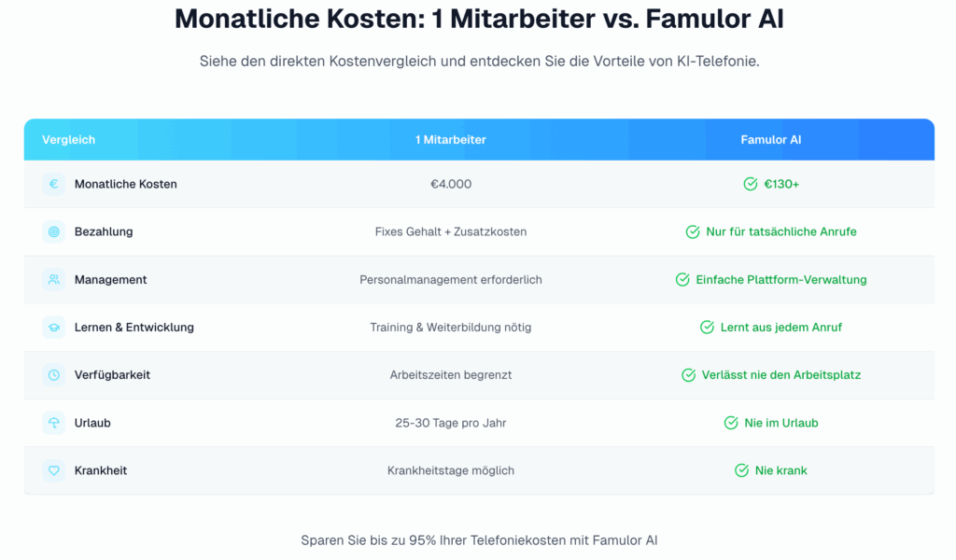Click the checkmark next to Nur für tatsächliche Anrufe
Viewport: 956px width, 560px height.
tap(693, 231)
